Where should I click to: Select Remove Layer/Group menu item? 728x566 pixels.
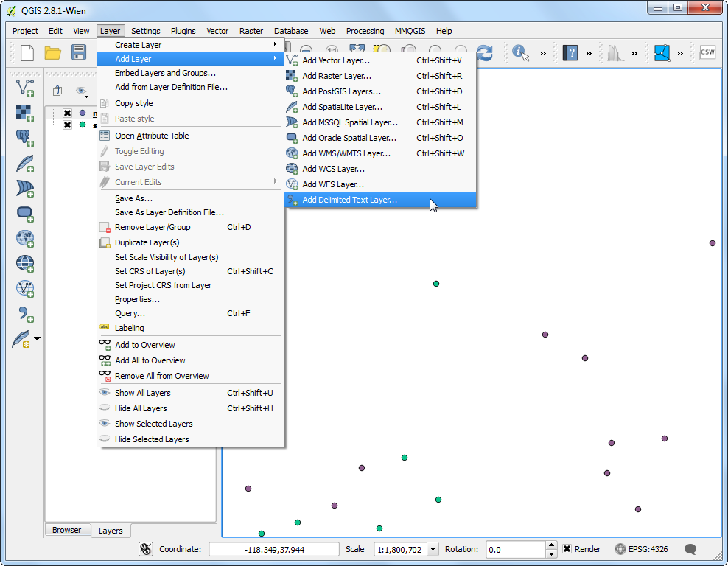(191, 227)
